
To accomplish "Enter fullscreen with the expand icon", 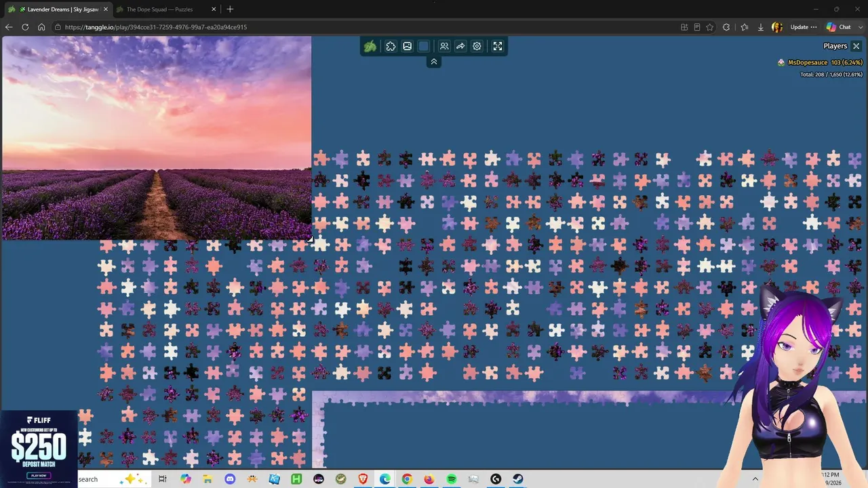I will (498, 46).
